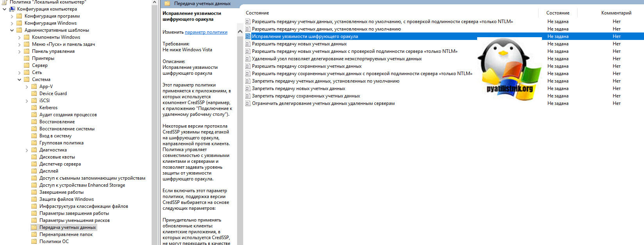The height and width of the screenshot is (245, 644).
Task: Open the 'параметр политики' link
Action: pos(206,32)
